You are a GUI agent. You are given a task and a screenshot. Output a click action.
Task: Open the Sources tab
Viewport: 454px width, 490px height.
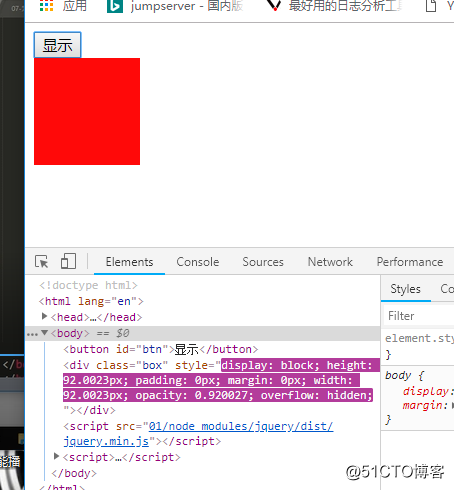tap(263, 262)
